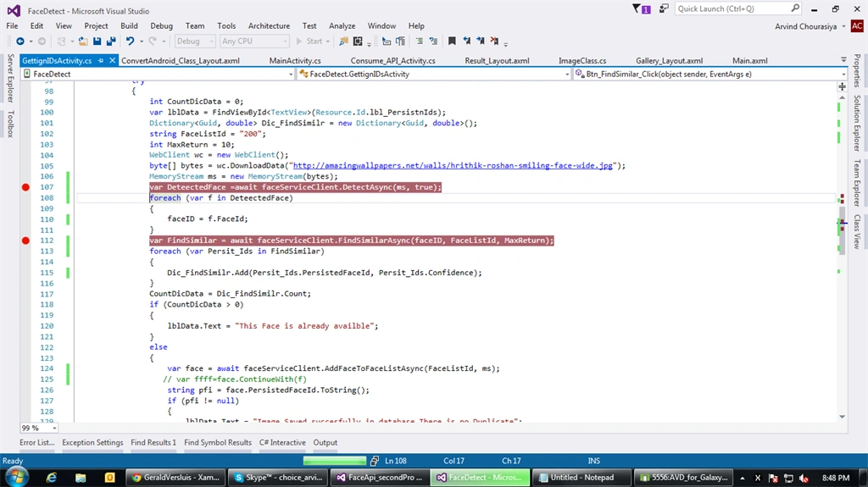Click the Open File folder icon

pos(82,41)
